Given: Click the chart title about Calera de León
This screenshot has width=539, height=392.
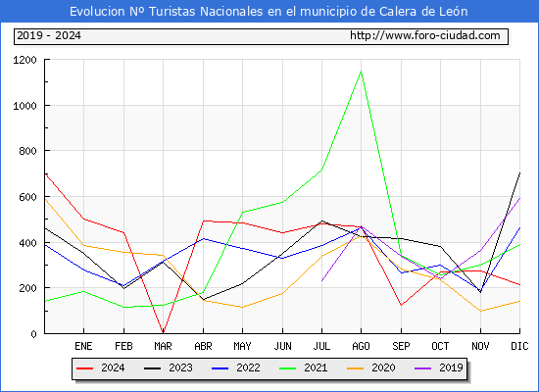Looking at the screenshot, I should pyautogui.click(x=269, y=12).
